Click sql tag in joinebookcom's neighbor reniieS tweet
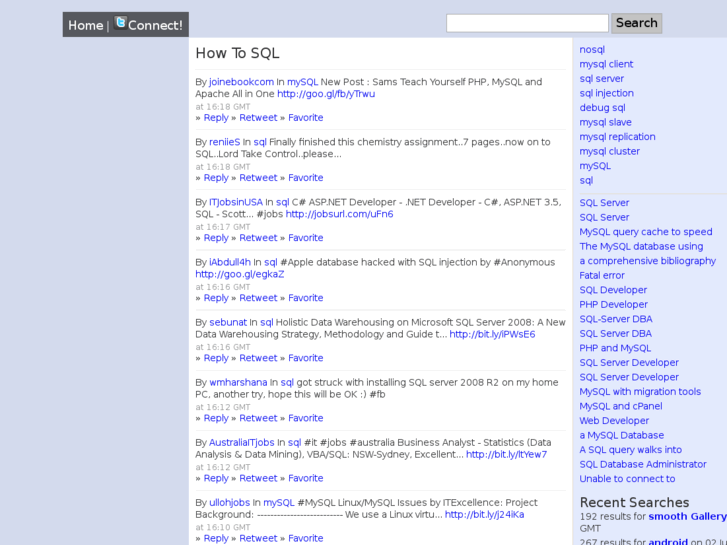Screen dimensions: 727x545 pos(260,142)
